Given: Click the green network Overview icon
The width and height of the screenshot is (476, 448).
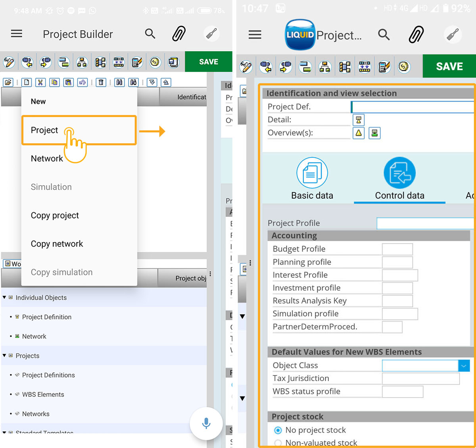Looking at the screenshot, I should 374,133.
